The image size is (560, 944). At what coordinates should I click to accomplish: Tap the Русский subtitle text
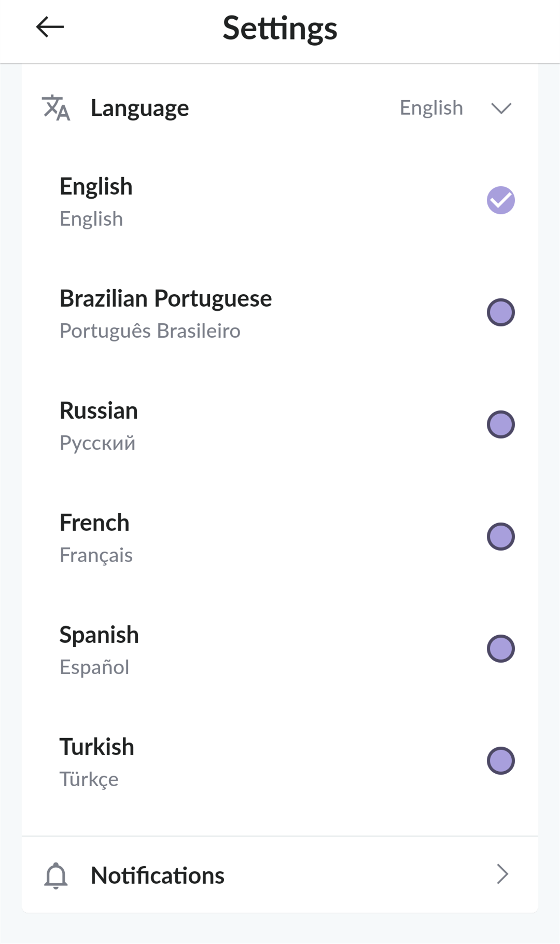(97, 443)
